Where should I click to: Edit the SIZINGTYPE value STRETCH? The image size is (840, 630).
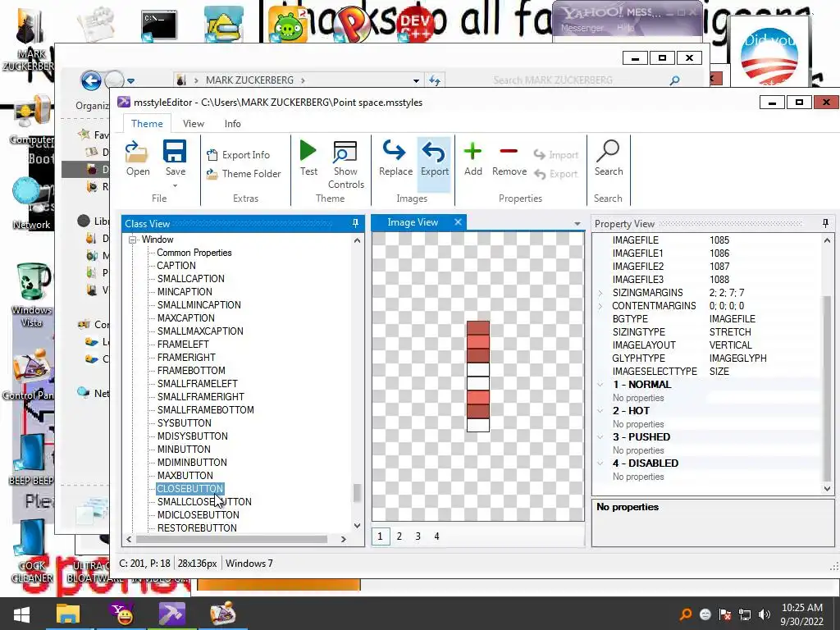pos(730,331)
